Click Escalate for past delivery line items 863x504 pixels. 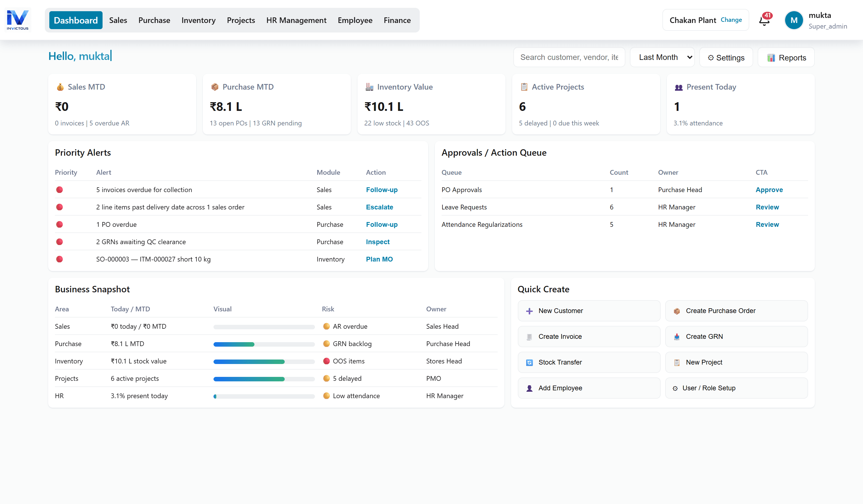(x=379, y=207)
